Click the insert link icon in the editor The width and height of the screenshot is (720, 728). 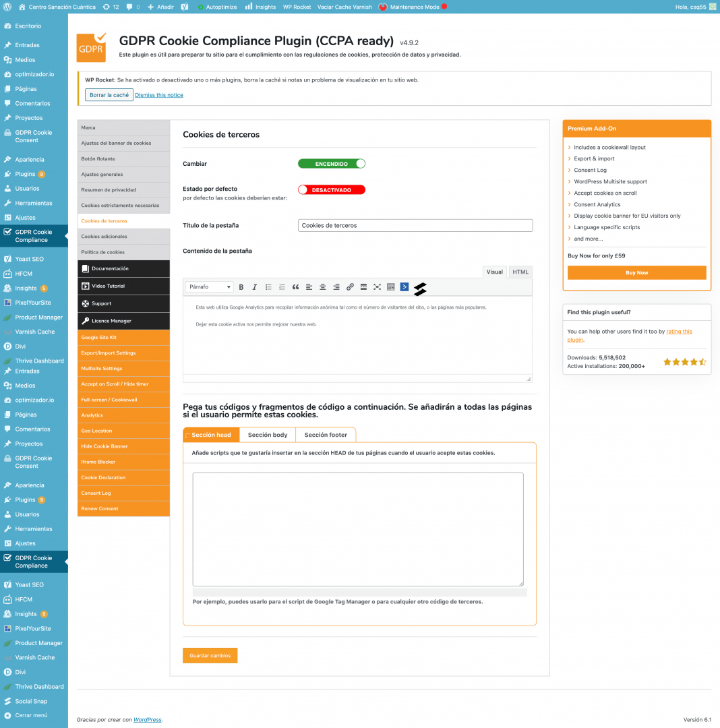[350, 287]
